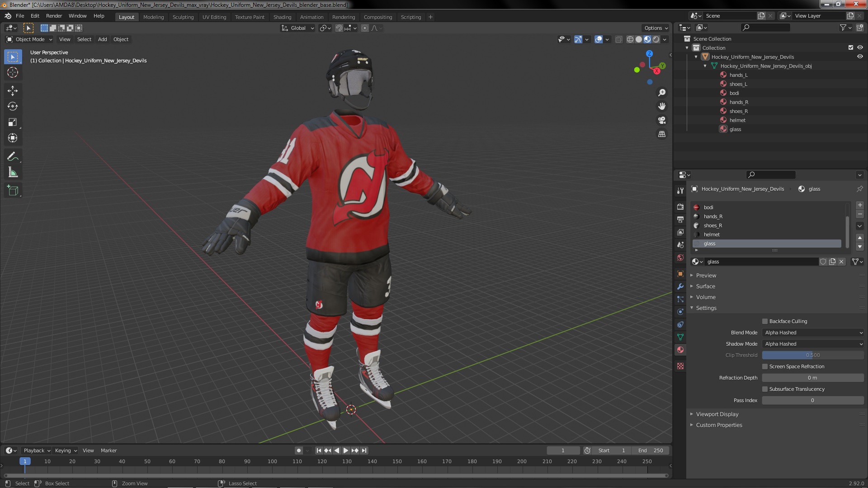Image resolution: width=868 pixels, height=488 pixels.
Task: Open the Modifier properties wrench tab
Action: tap(680, 286)
